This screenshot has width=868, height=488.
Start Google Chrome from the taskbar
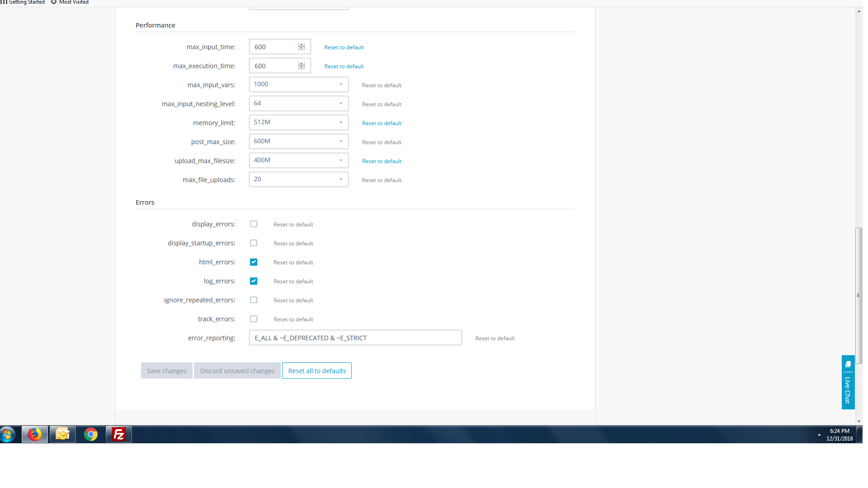point(90,434)
